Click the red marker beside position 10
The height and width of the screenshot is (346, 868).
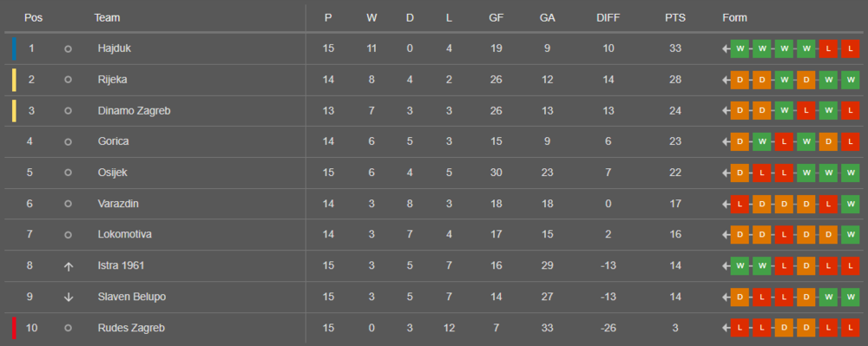point(15,328)
